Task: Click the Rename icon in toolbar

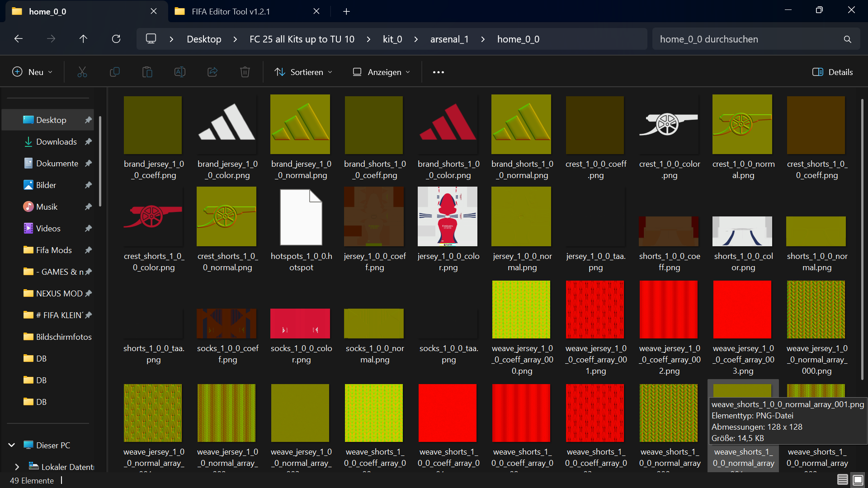Action: [180, 72]
